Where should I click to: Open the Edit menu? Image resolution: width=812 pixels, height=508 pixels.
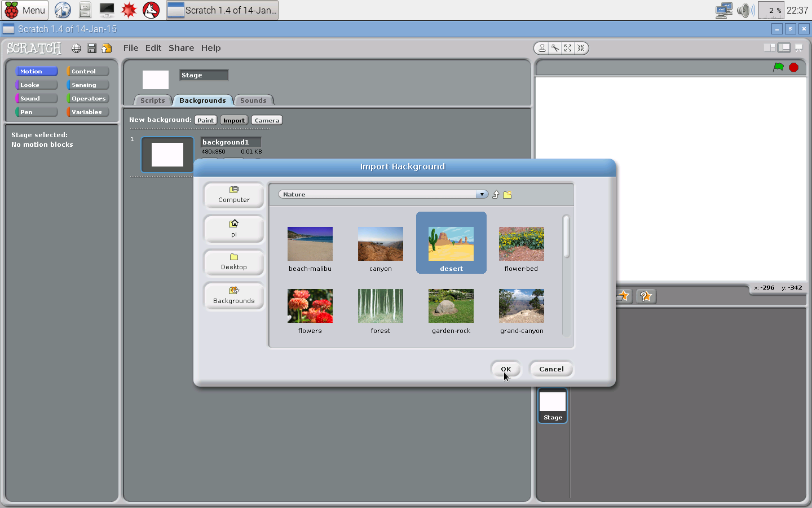[x=153, y=48]
